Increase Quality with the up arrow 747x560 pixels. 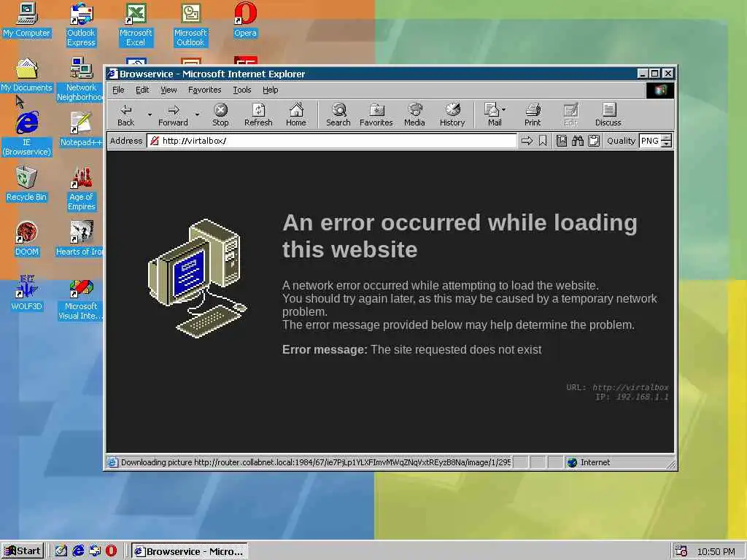click(x=667, y=138)
